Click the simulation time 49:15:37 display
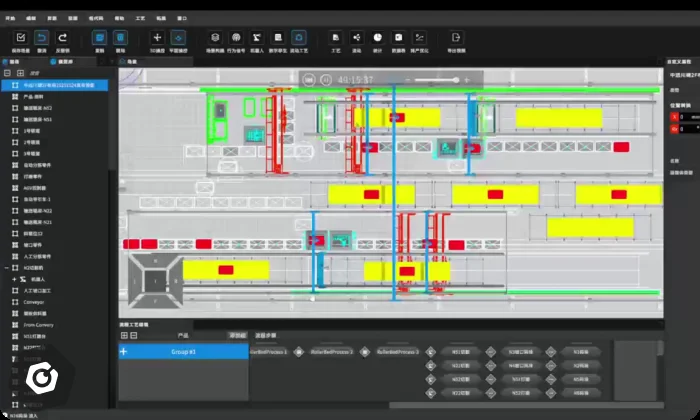Viewport: 700px width, 420px height. coord(355,80)
